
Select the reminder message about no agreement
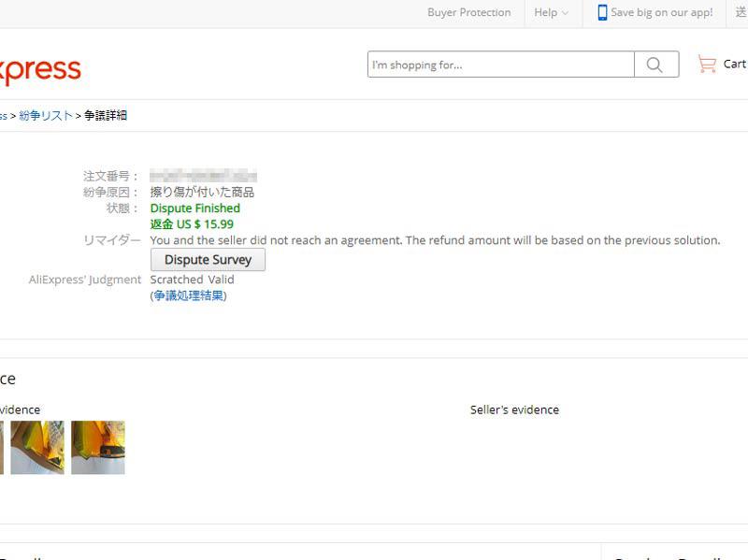(x=435, y=240)
